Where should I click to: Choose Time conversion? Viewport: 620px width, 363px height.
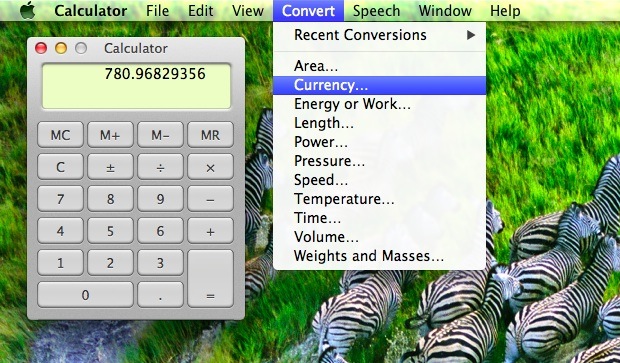point(379,218)
